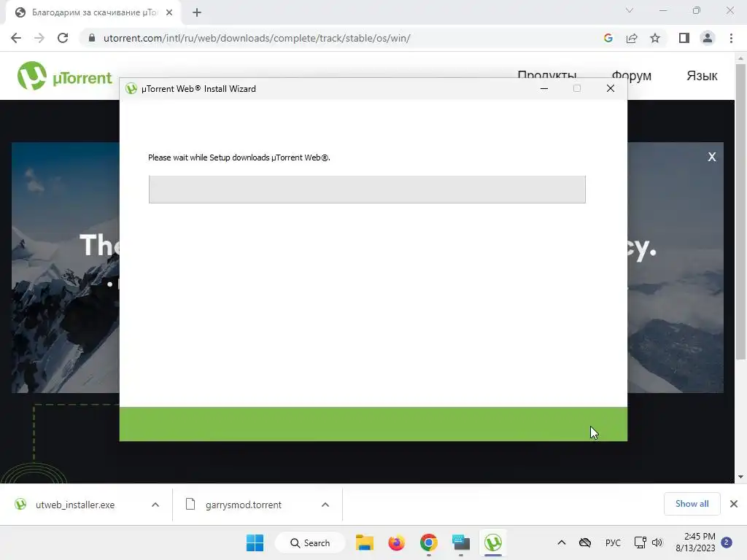
Task: Reload the uTorrent download page
Action: pos(63,38)
